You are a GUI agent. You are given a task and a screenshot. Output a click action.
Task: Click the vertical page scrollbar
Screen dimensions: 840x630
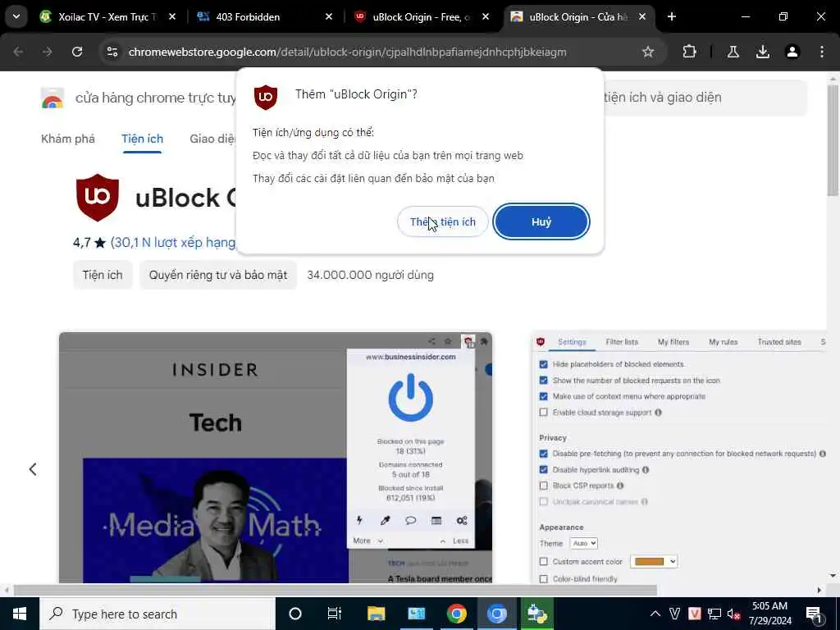tap(833, 140)
